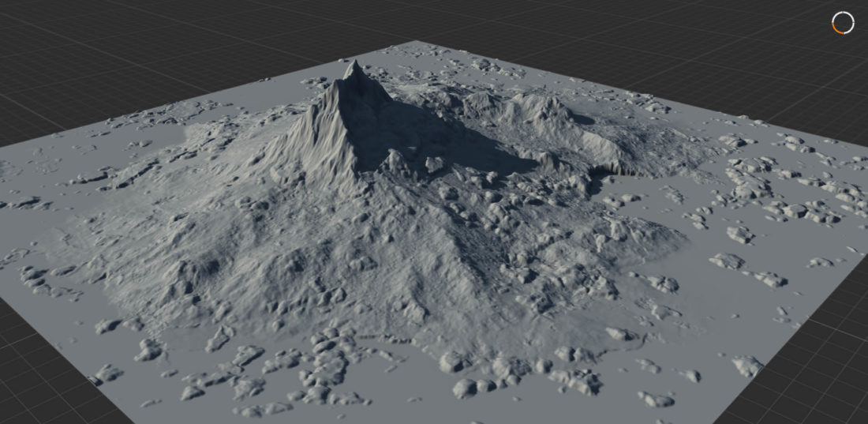868x424 pixels.
Task: Click the empty grid floor at lower-right corner
Action: coord(813,379)
